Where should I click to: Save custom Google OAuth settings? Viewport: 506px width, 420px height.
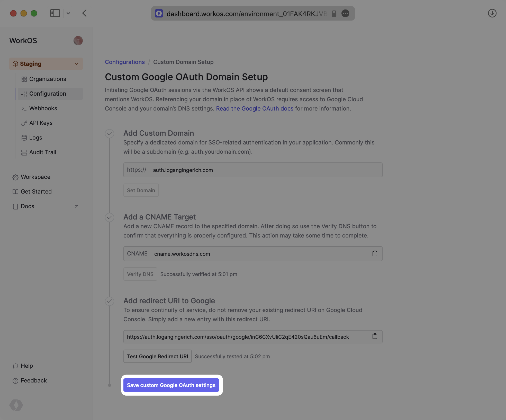171,385
